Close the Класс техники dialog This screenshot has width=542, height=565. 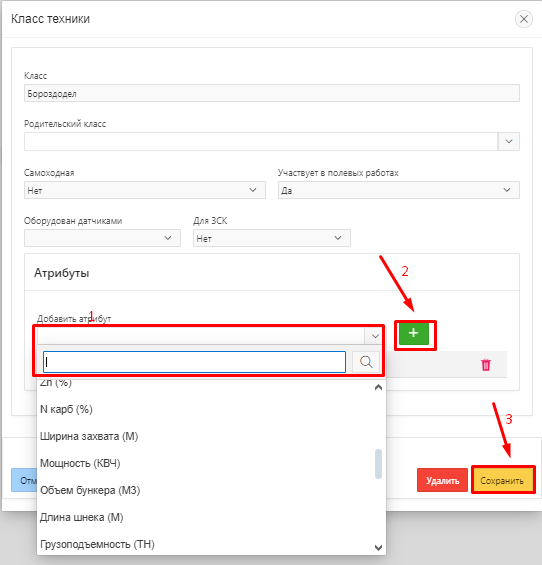coord(524,19)
